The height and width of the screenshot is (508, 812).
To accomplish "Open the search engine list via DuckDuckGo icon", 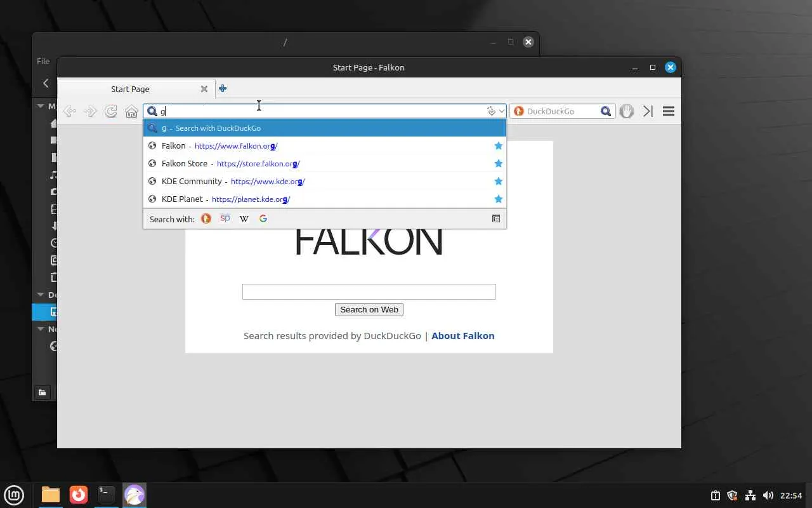I will 518,111.
